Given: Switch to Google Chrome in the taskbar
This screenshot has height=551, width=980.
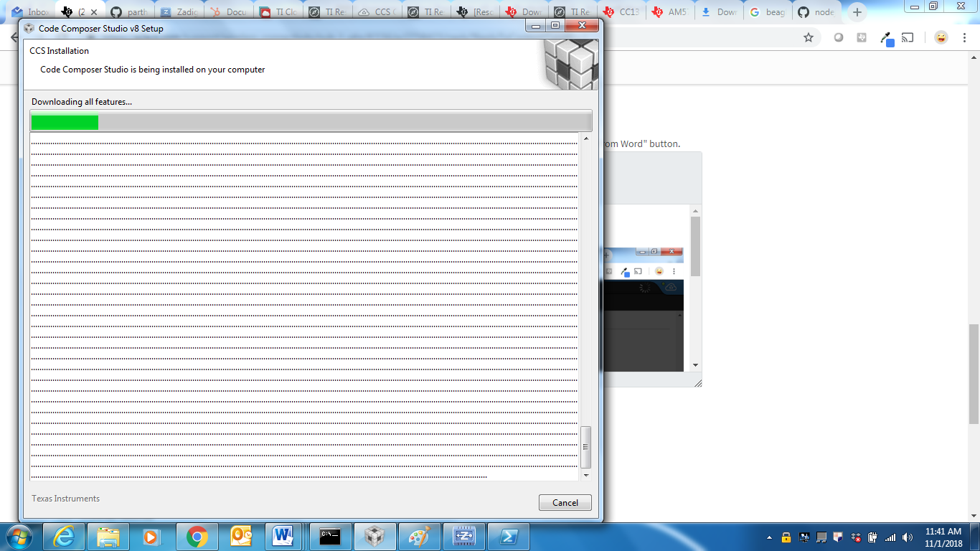Looking at the screenshot, I should click(197, 537).
